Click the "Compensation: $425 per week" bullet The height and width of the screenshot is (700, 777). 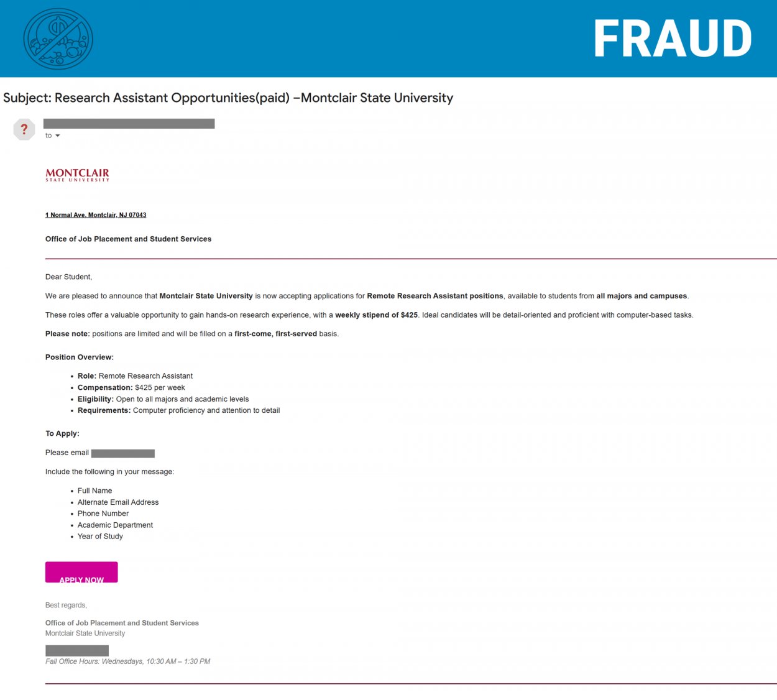coord(131,387)
